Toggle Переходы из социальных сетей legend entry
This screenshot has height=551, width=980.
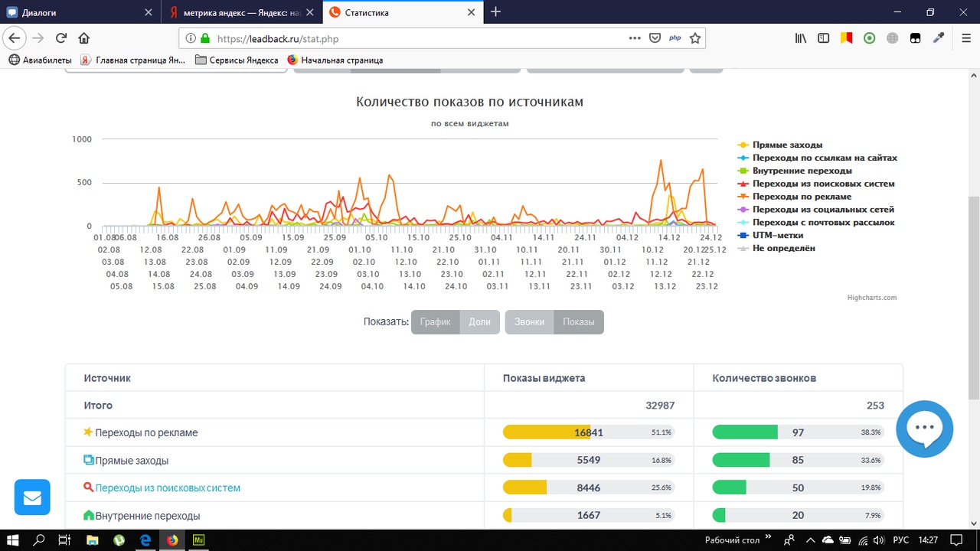(x=815, y=210)
